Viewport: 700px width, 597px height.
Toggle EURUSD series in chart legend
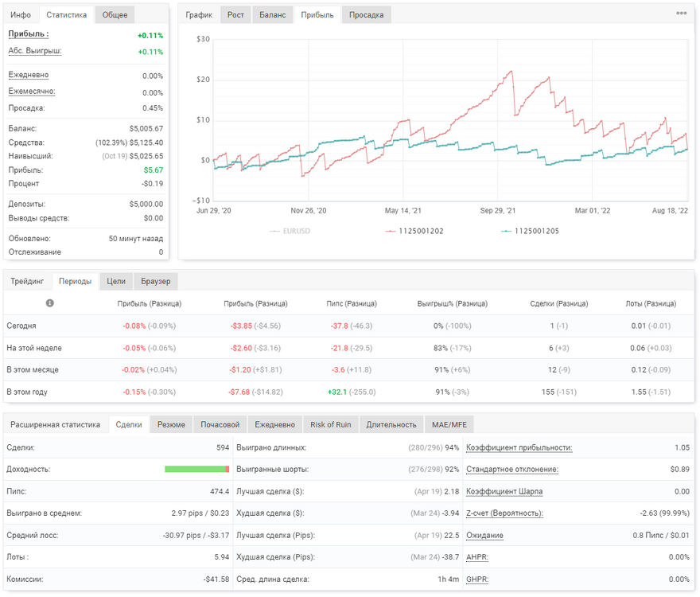click(x=290, y=231)
